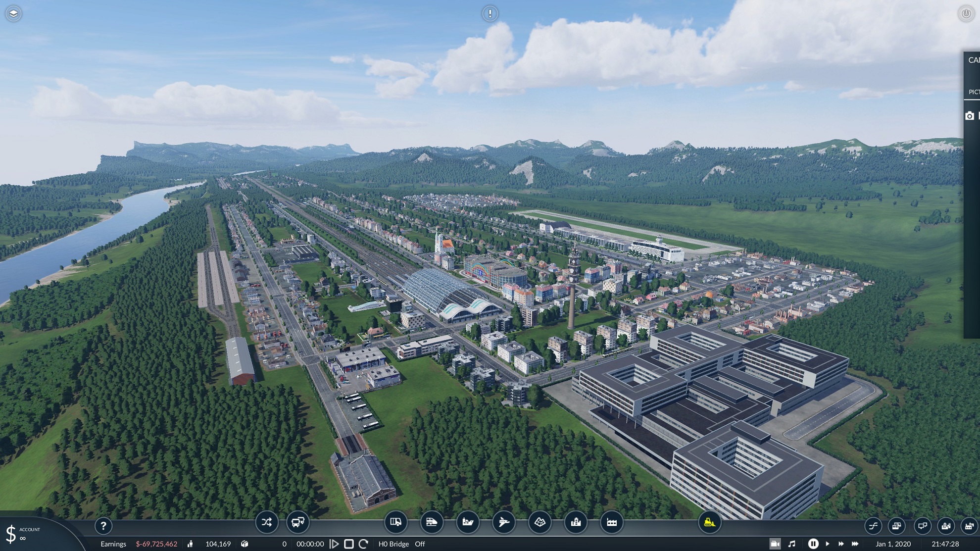The width and height of the screenshot is (980, 551).
Task: Open water transport ship menu
Action: tap(468, 522)
